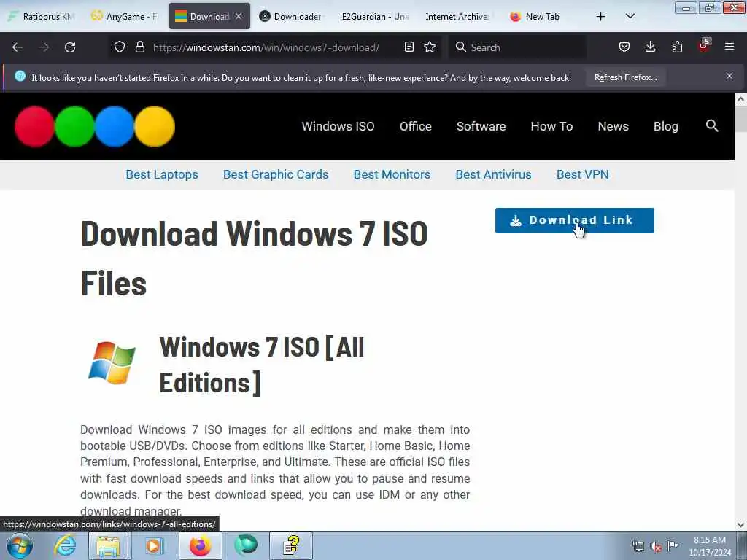Switch to the Internet Archive tab
Viewport: 747px width, 560px height.
(x=457, y=17)
